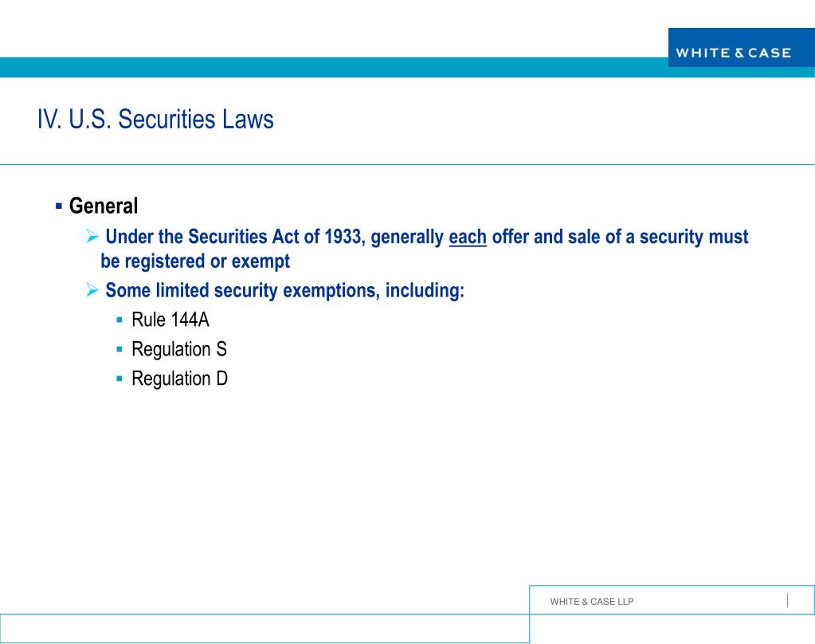Click the vertical divider in footer box

pyautogui.click(x=787, y=600)
